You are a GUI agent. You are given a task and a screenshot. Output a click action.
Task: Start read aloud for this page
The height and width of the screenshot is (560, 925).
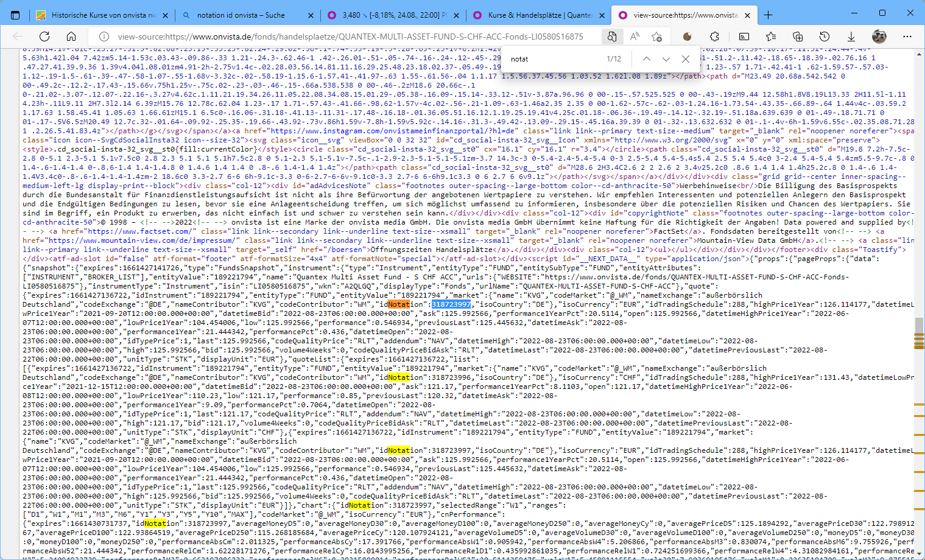[635, 37]
